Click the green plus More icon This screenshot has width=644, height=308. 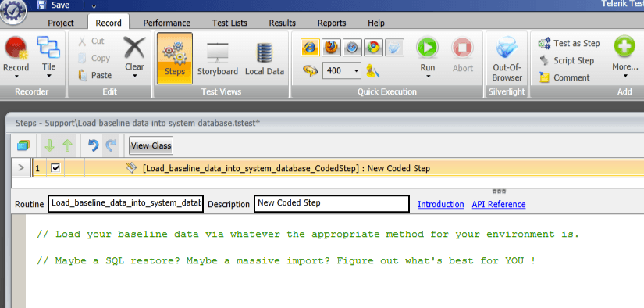(x=624, y=46)
